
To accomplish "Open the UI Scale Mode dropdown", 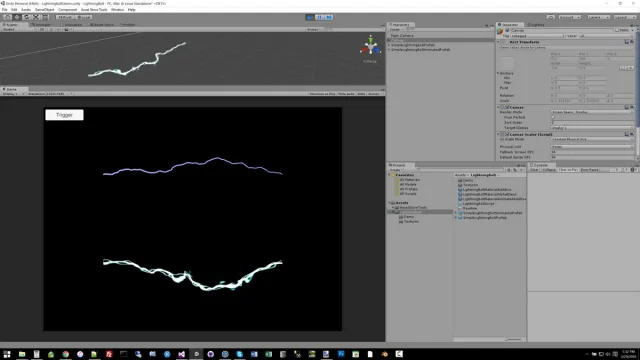I will (592, 139).
